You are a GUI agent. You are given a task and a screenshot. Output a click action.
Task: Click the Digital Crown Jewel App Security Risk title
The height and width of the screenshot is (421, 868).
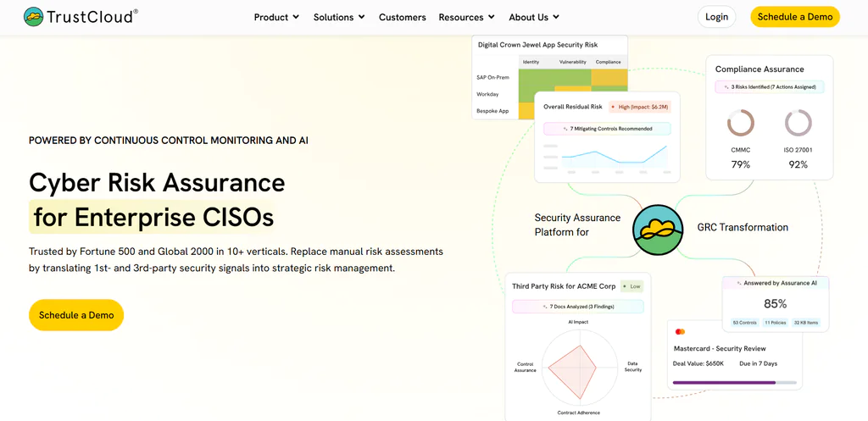click(537, 45)
